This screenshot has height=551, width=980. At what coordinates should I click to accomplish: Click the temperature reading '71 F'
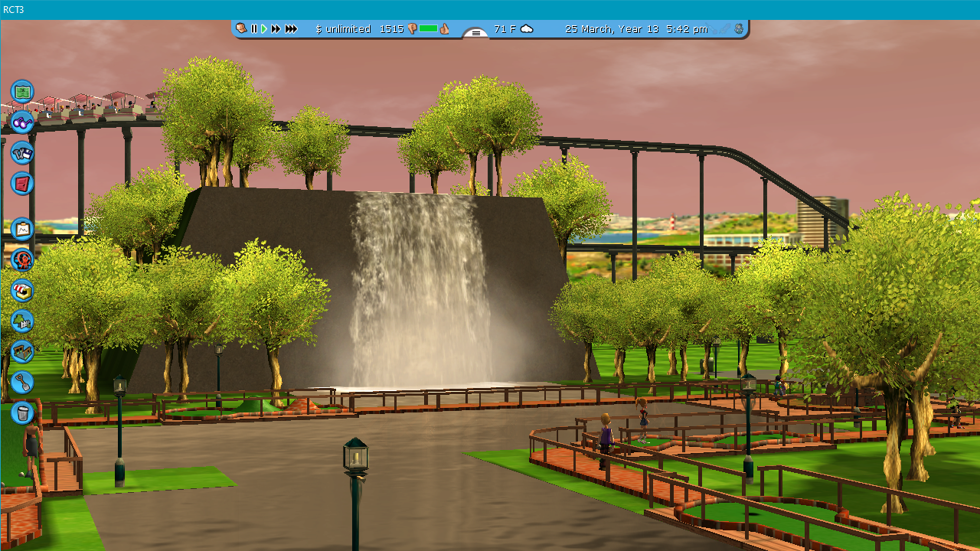[505, 29]
